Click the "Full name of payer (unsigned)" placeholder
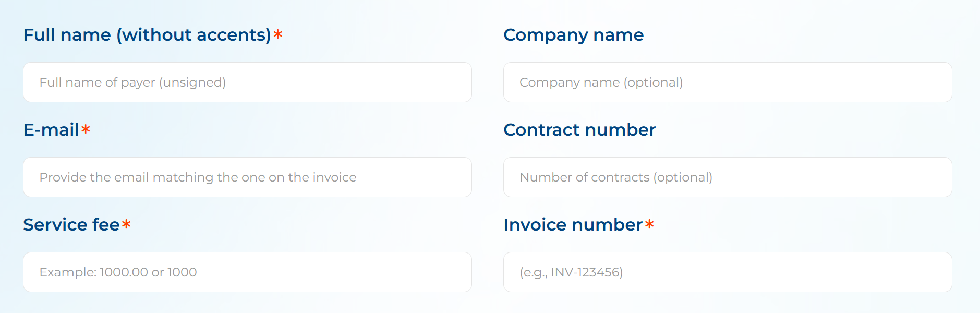Screen dimensions: 980x313 (132, 82)
